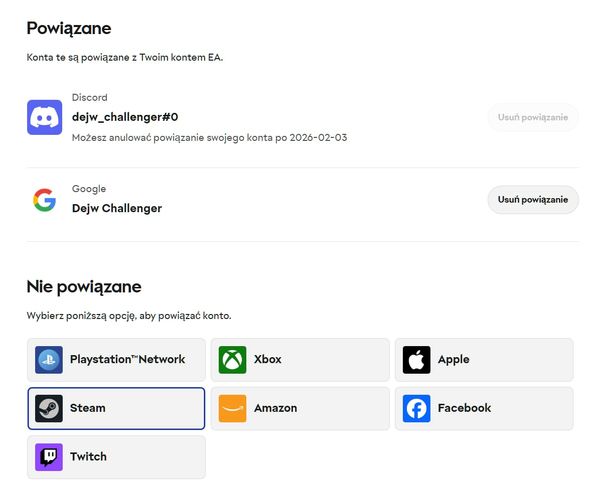The height and width of the screenshot is (485, 600).
Task: Click the Nie powiązane heading
Action: 84,287
